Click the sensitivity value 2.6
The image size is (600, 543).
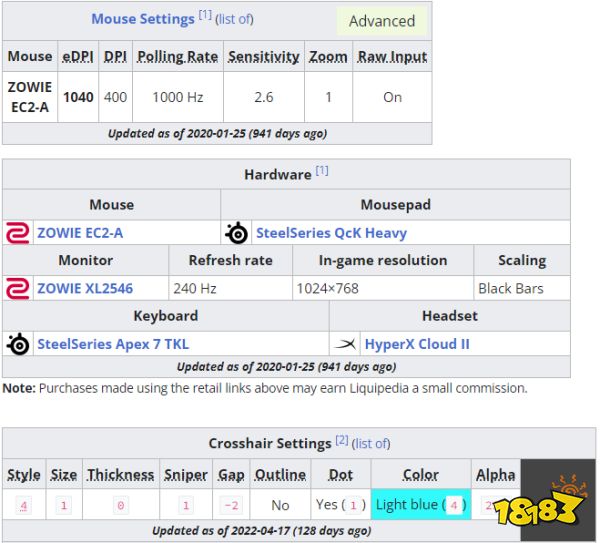click(x=264, y=97)
